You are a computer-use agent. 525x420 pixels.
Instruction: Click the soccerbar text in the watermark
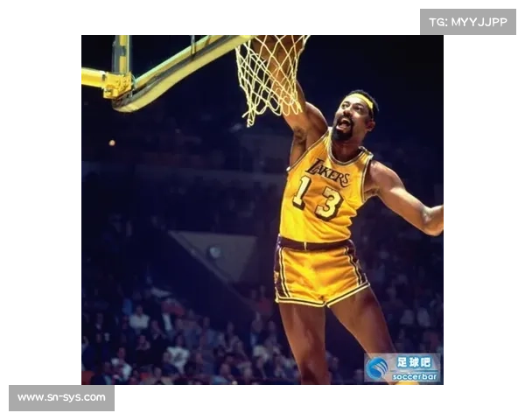tap(413, 374)
